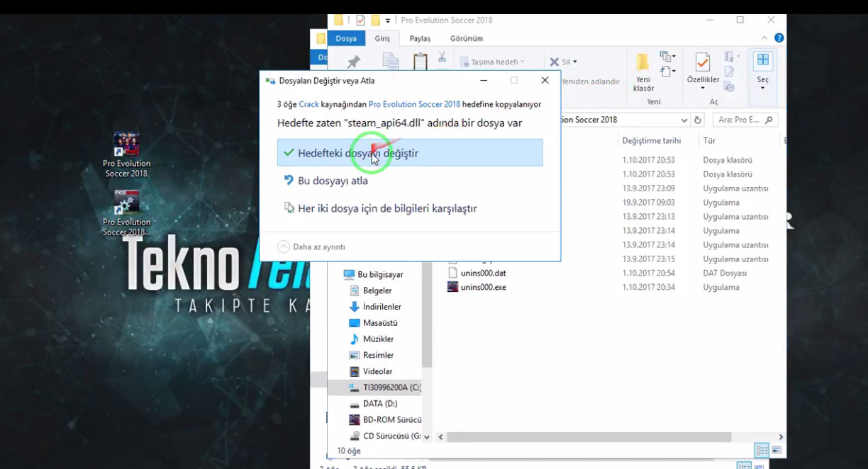This screenshot has height=469, width=868.
Task: Collapse the ribbon with the chevron
Action: point(764,38)
